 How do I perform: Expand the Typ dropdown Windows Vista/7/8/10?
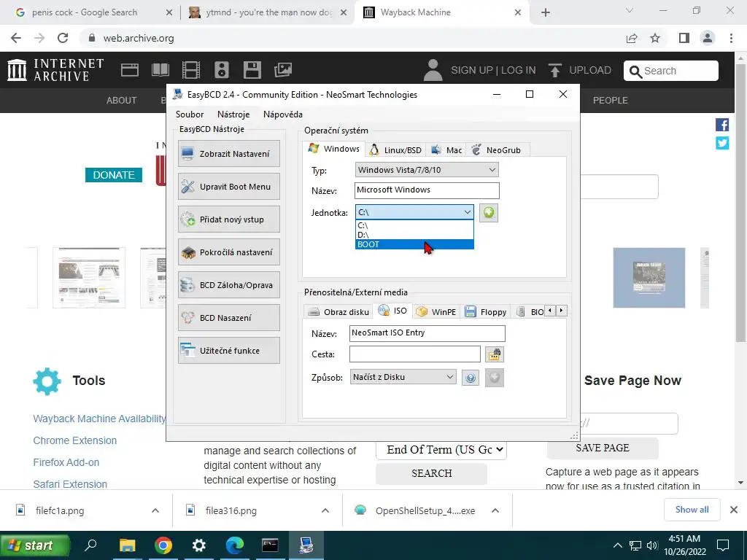pyautogui.click(x=427, y=170)
